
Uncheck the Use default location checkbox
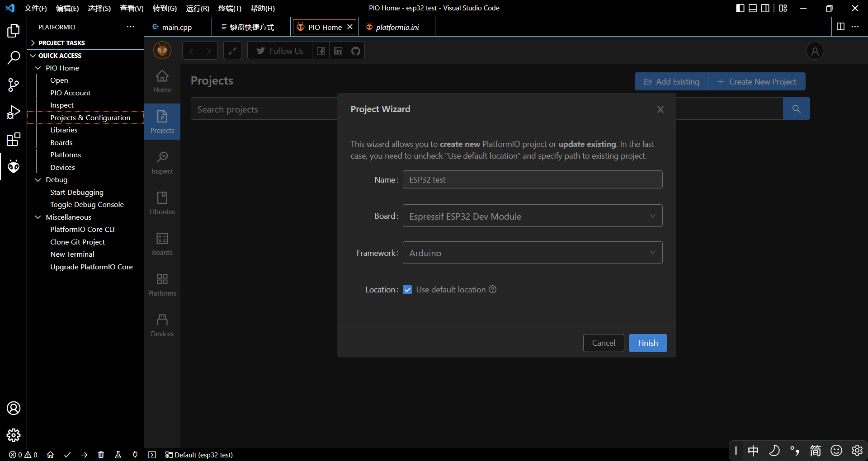pyautogui.click(x=407, y=290)
